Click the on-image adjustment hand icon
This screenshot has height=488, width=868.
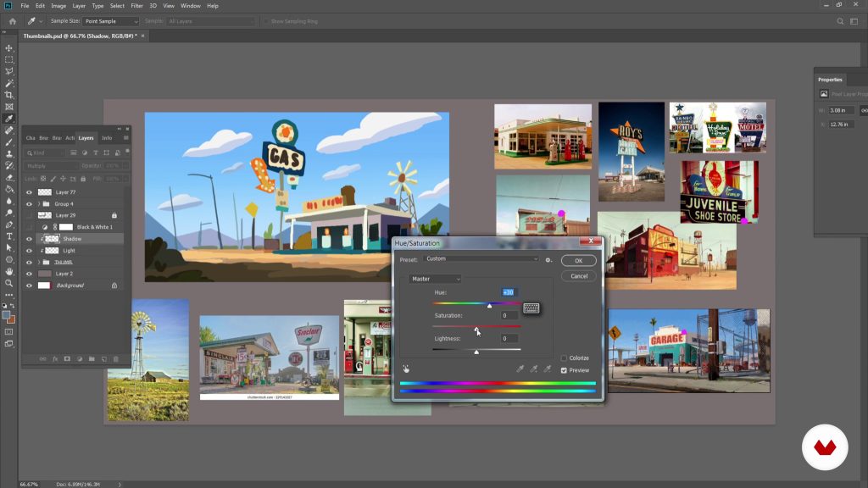click(407, 369)
